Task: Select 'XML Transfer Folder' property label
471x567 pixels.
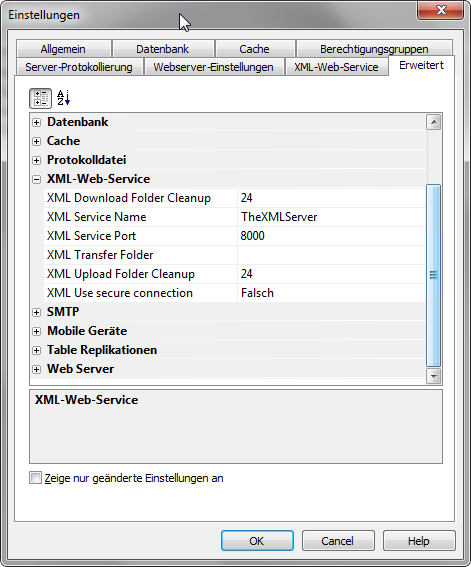Action: [x=100, y=255]
